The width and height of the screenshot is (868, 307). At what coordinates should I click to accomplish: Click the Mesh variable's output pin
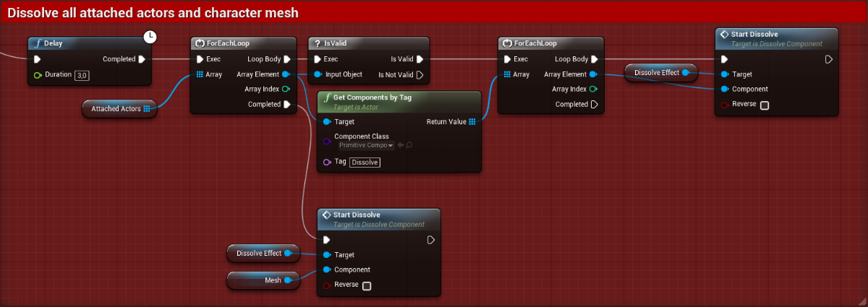point(288,280)
